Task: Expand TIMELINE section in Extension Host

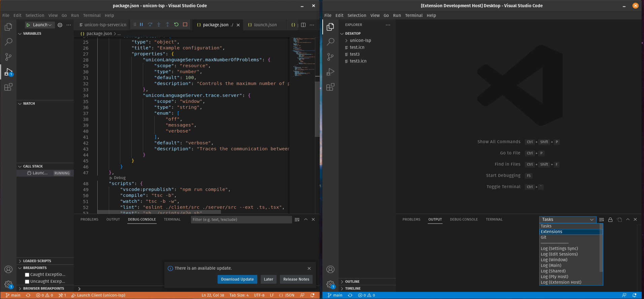Action: tap(367, 289)
